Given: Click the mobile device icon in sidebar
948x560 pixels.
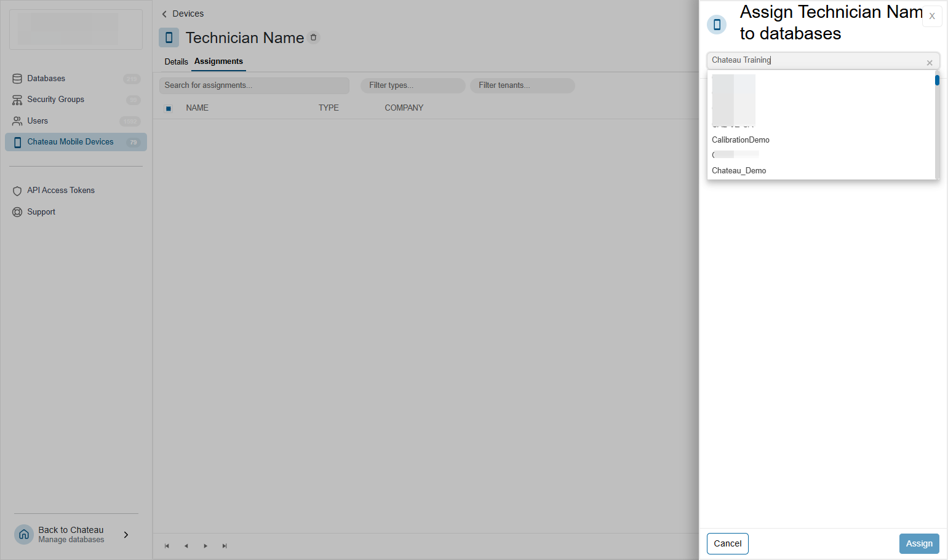Looking at the screenshot, I should [x=17, y=142].
